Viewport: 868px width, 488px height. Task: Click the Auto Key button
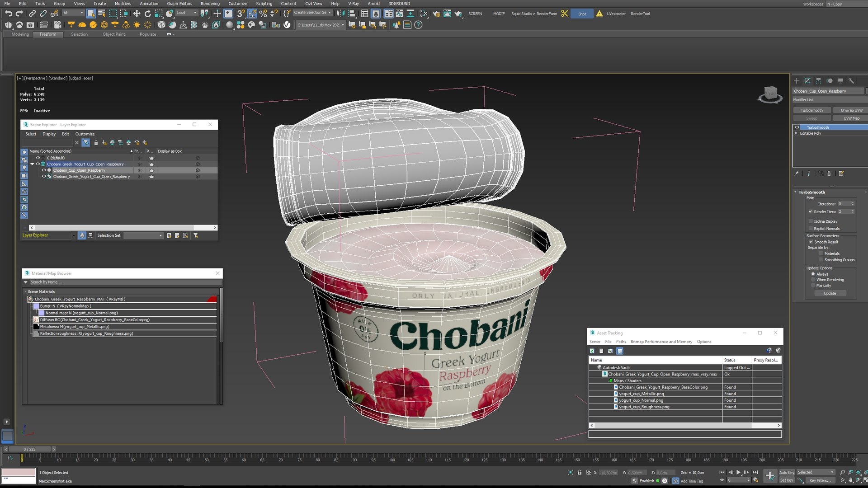coord(787,472)
